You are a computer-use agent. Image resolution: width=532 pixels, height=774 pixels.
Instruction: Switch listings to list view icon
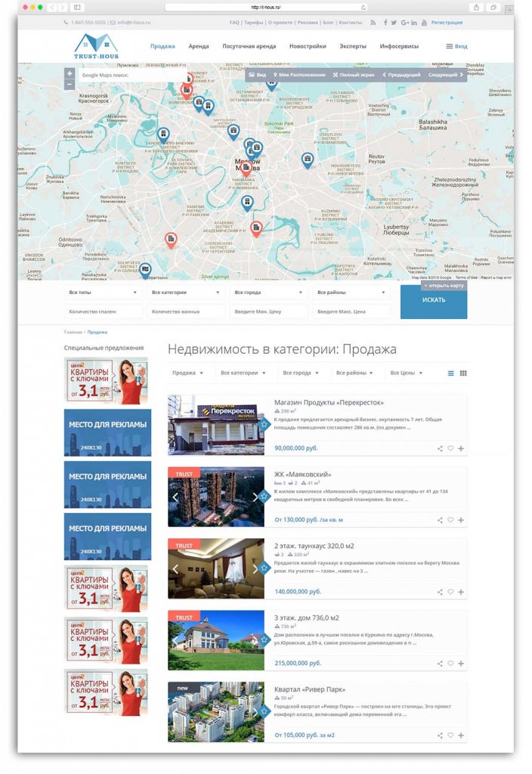coord(450,373)
